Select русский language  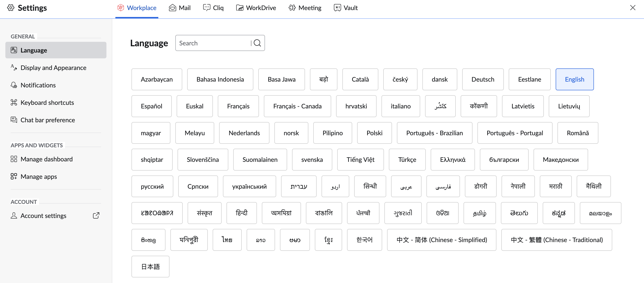152,186
